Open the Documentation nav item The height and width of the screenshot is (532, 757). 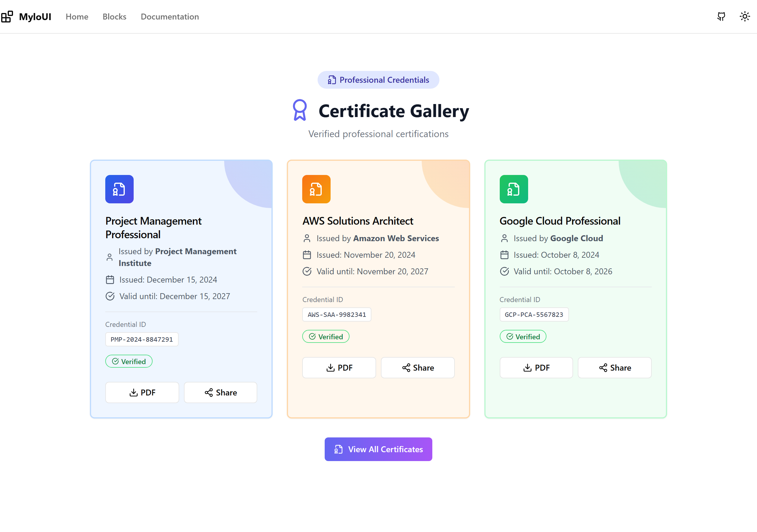coord(170,17)
